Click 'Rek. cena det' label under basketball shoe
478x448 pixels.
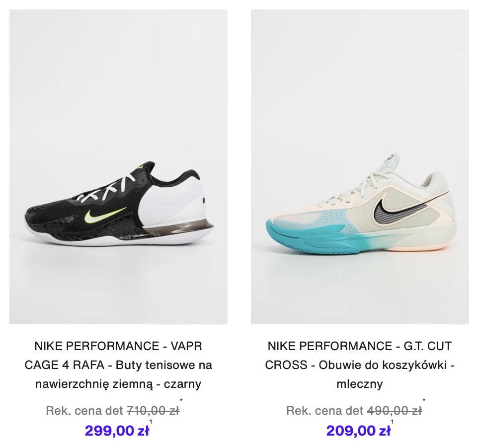coord(325,411)
